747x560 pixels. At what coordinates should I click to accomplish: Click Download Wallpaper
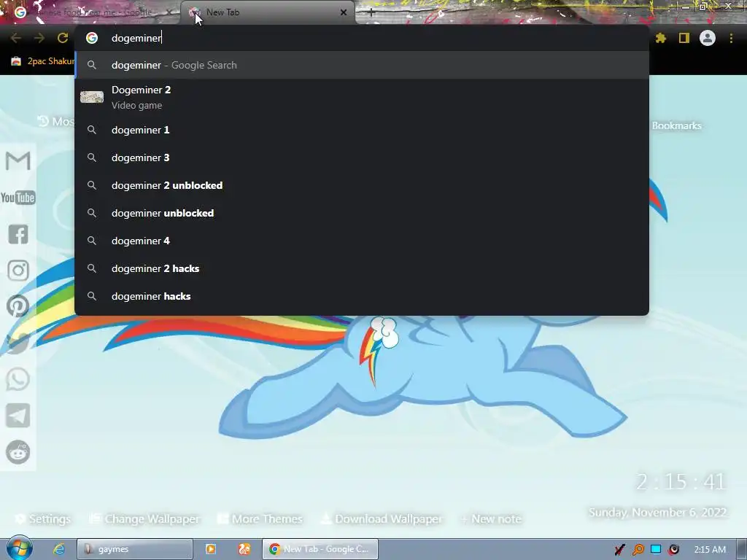click(x=382, y=518)
